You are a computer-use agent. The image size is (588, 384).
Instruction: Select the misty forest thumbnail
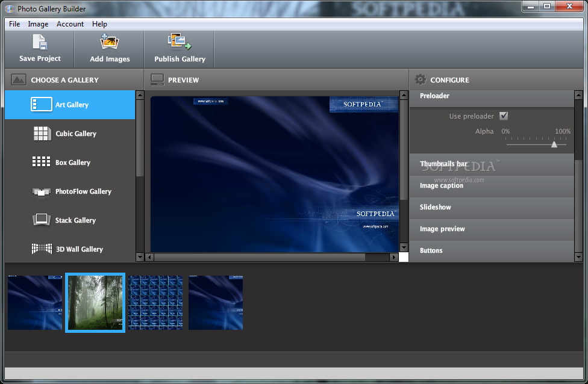point(95,303)
